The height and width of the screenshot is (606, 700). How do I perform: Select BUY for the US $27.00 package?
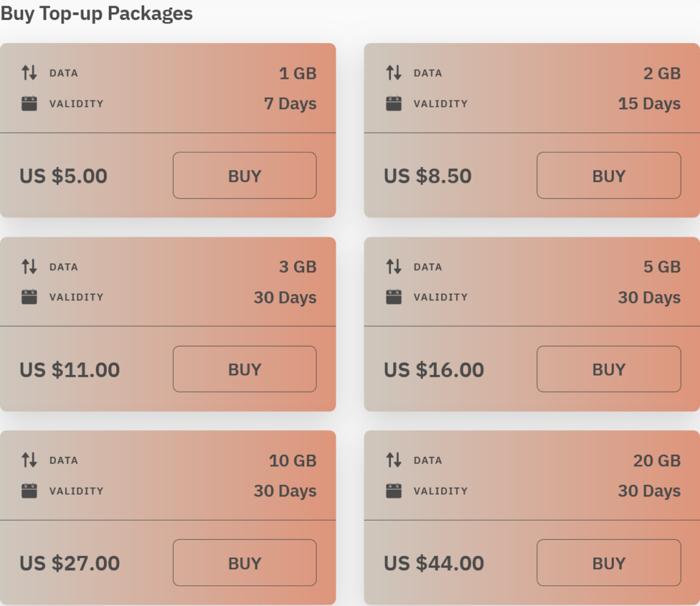[244, 563]
